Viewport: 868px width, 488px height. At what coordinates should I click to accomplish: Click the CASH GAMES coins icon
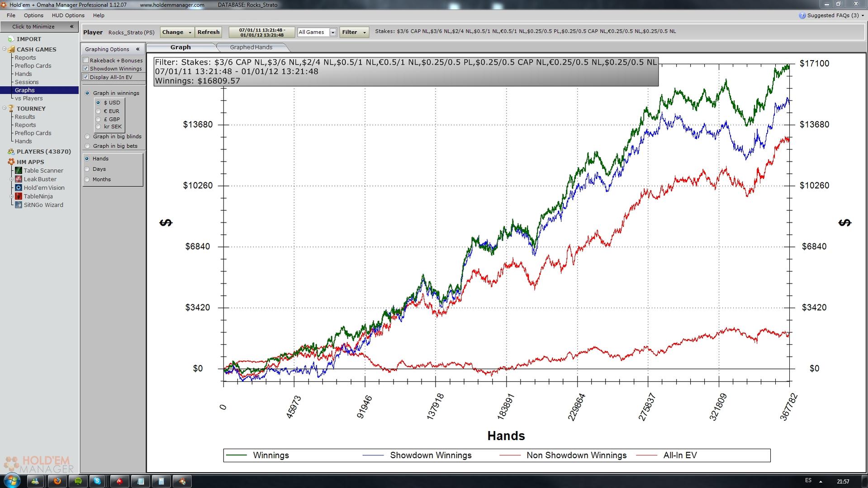pos(11,49)
